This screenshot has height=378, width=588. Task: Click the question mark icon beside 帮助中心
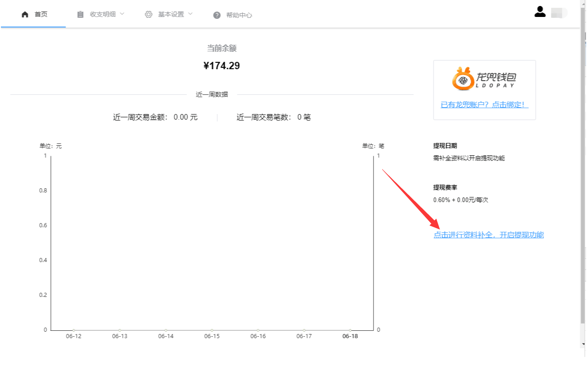[217, 15]
